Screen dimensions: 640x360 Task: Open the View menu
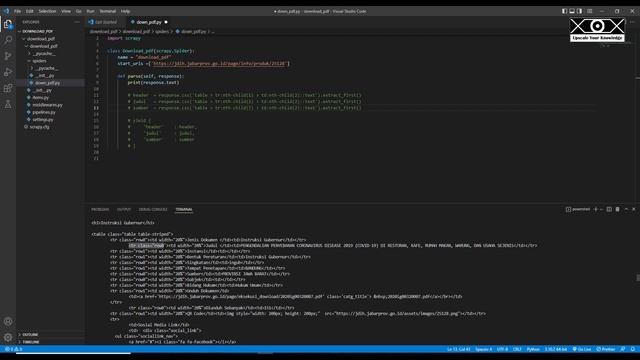[66, 11]
